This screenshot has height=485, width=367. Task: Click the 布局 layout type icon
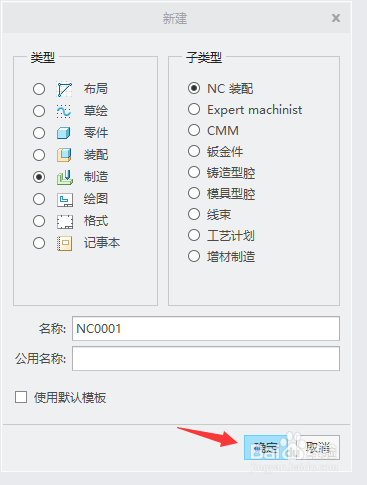65,89
